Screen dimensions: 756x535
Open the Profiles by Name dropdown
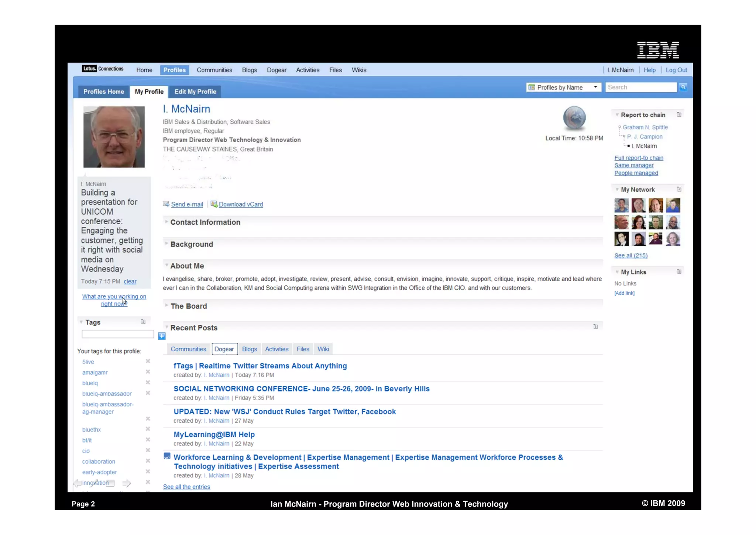(563, 87)
